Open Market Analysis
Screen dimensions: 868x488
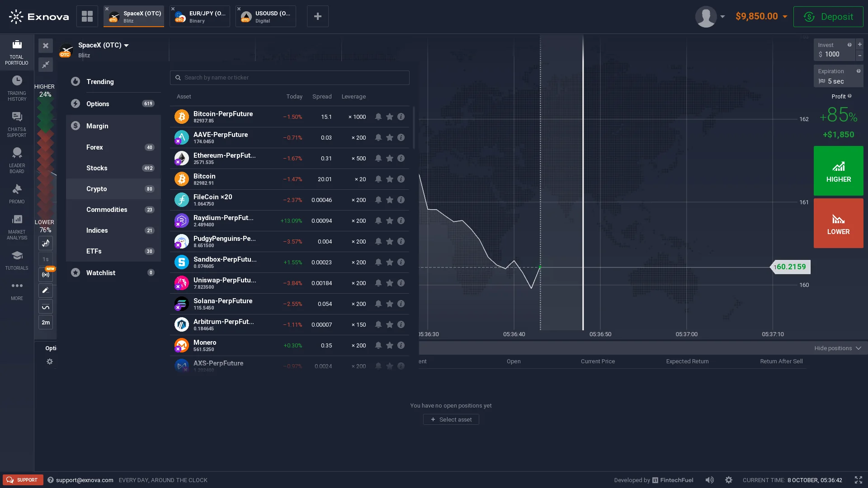click(x=17, y=227)
